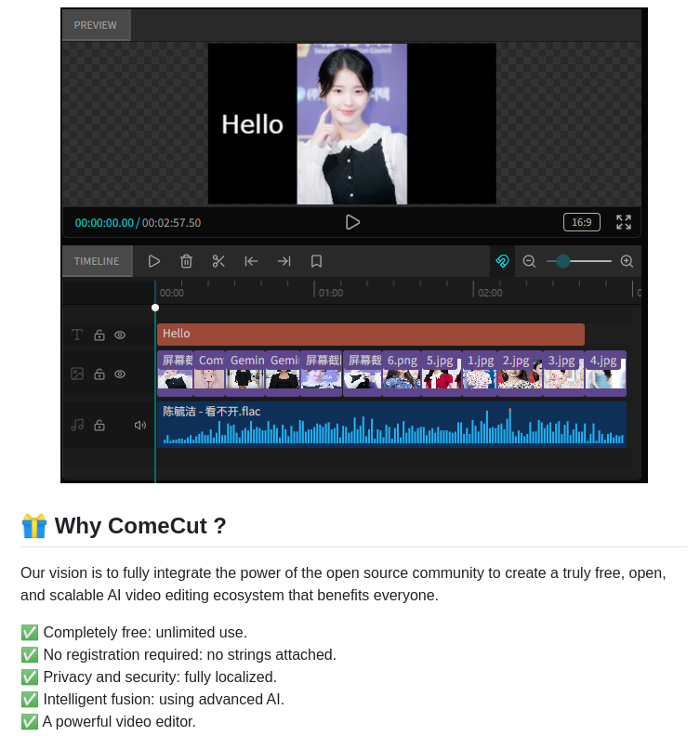Select the 3.jpg image clip

tap(563, 374)
